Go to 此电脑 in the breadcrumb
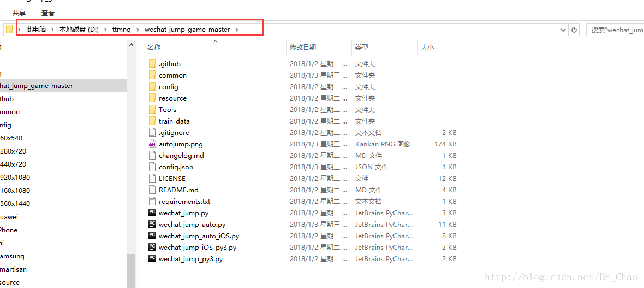Image resolution: width=644 pixels, height=288 pixels. 36,30
